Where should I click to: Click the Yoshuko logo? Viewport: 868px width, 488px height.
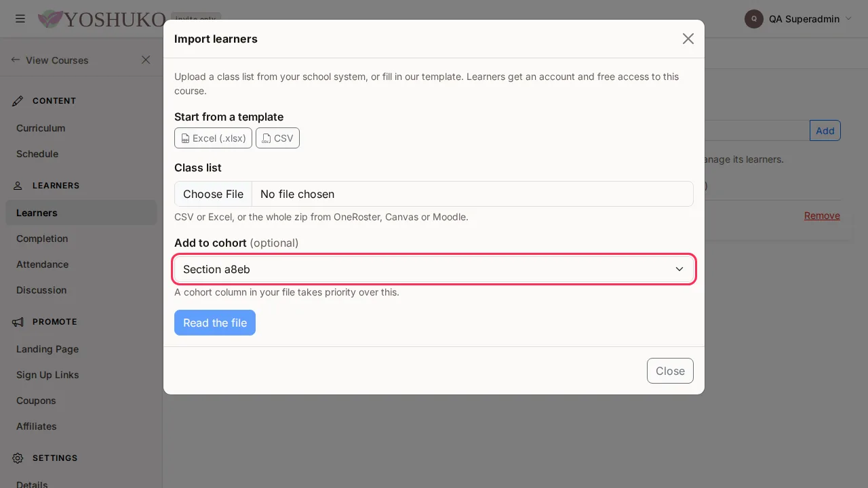pos(102,19)
